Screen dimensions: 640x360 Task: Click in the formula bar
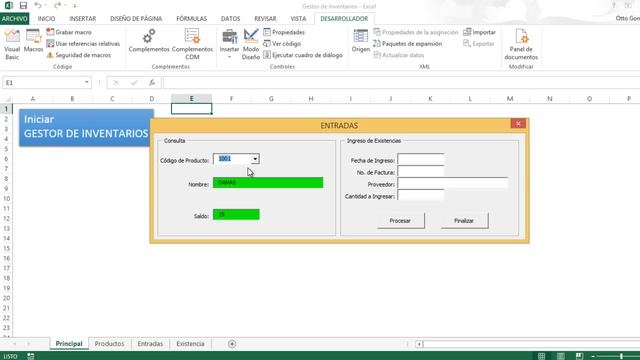pyautogui.click(x=401, y=82)
